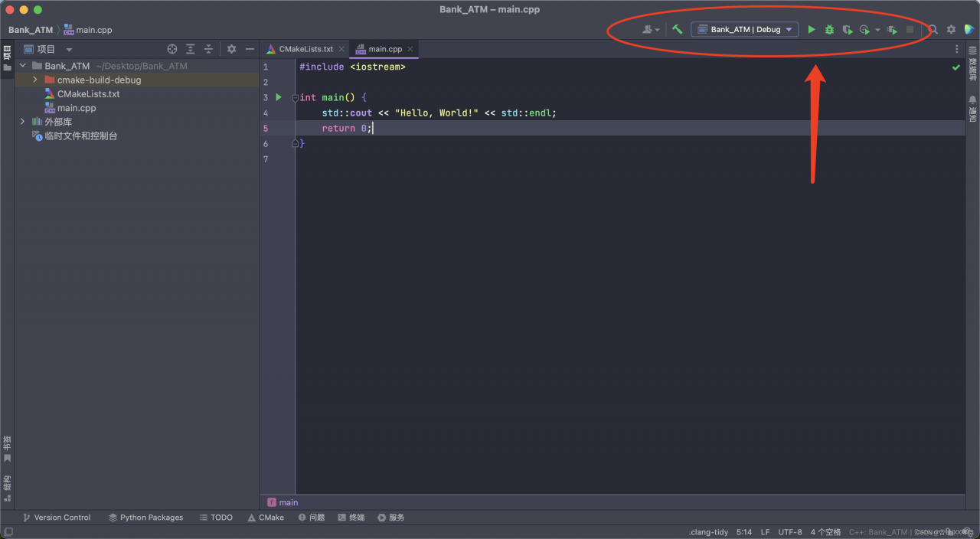Open the 结构 structure sidebar tab
Screen dimensions: 980x539
point(7,488)
